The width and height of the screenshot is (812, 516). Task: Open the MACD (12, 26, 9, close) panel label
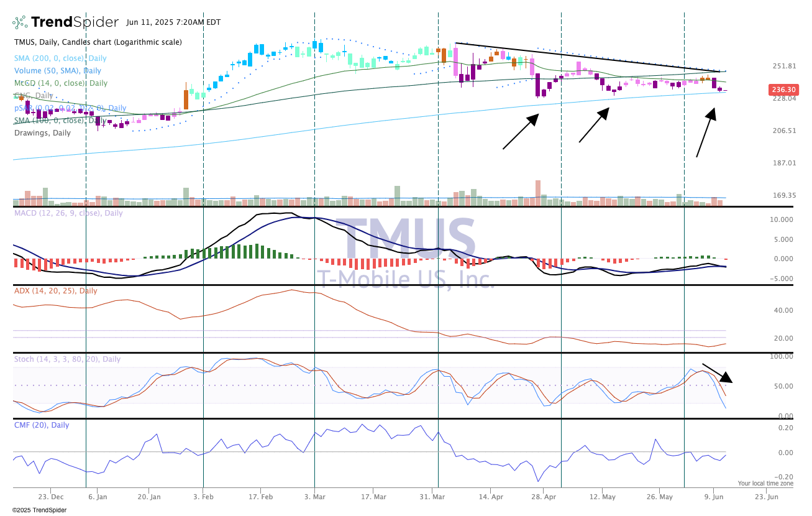pyautogui.click(x=68, y=213)
